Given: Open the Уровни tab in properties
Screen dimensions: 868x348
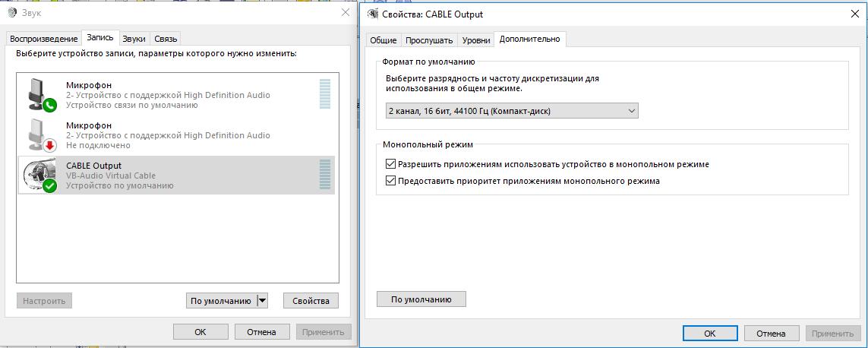Looking at the screenshot, I should pos(476,40).
